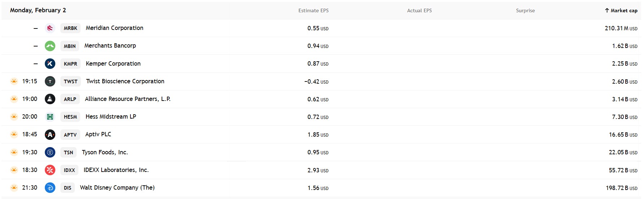Sort by Estimate EPS column

[313, 10]
